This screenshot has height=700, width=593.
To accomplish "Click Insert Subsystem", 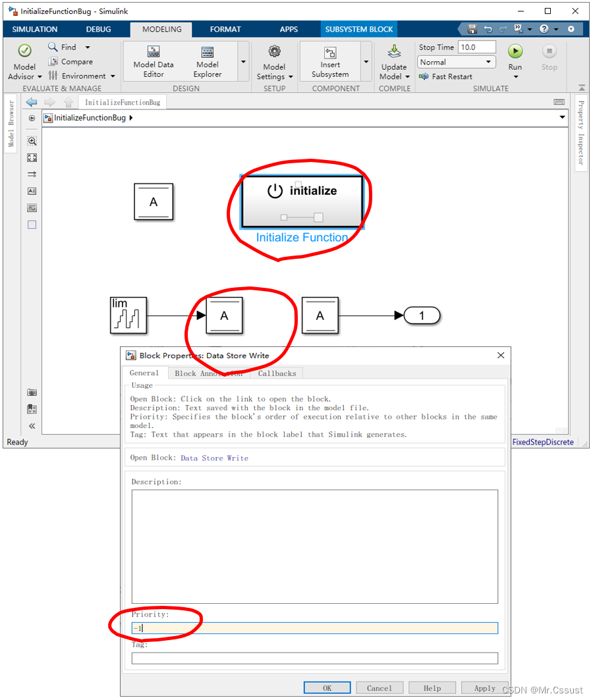I will click(330, 62).
